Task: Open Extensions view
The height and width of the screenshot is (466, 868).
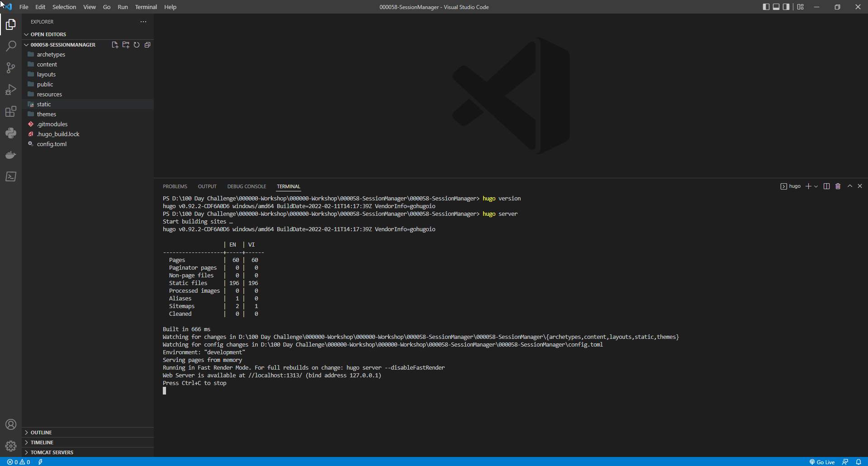Action: point(11,111)
